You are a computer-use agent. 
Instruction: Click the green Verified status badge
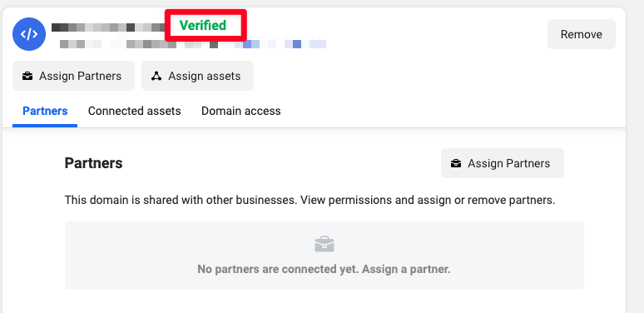click(203, 26)
